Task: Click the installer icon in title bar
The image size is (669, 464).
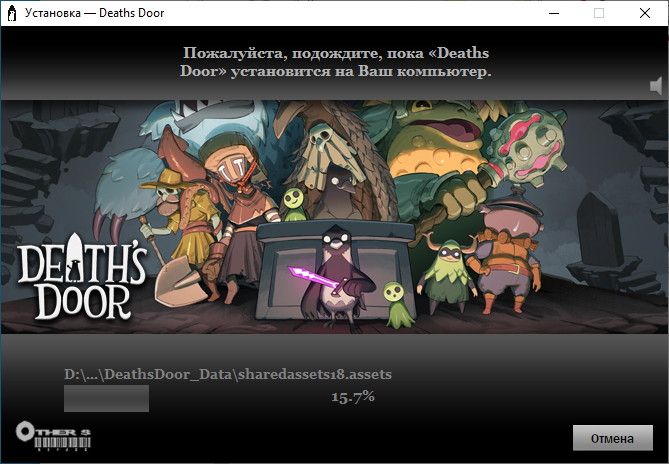Action: [12, 13]
